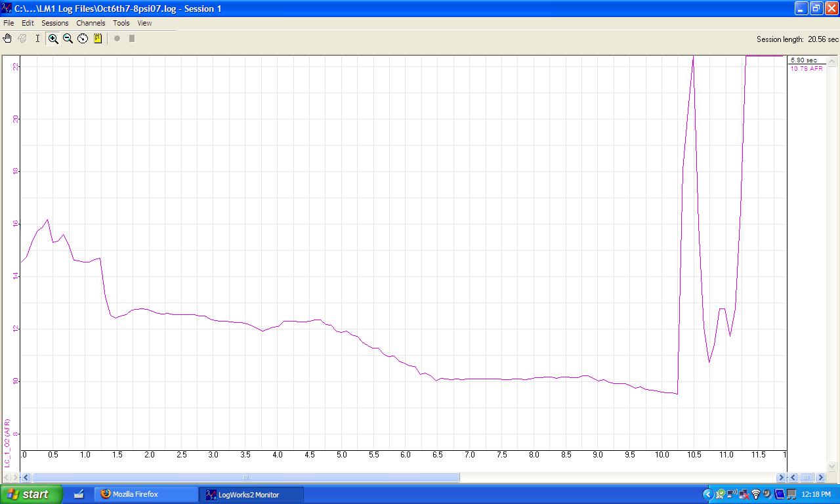Open the Tools menu
Image resolution: width=840 pixels, height=504 pixels.
tap(121, 23)
